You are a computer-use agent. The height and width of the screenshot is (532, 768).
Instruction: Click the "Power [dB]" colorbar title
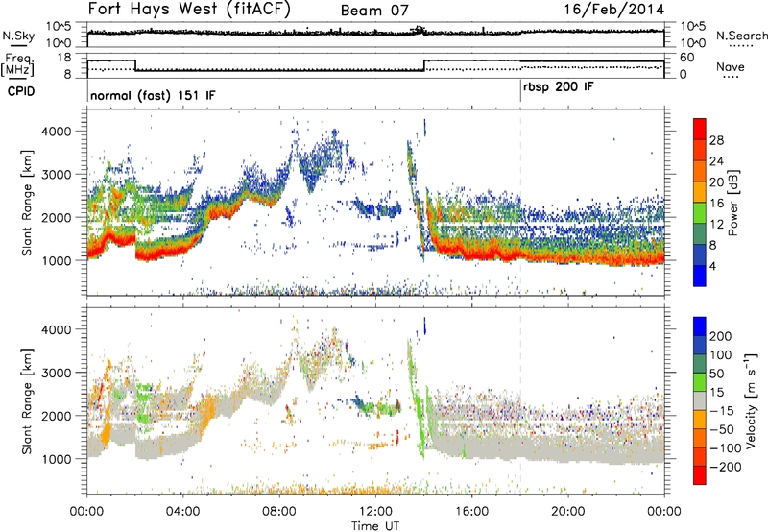click(733, 203)
